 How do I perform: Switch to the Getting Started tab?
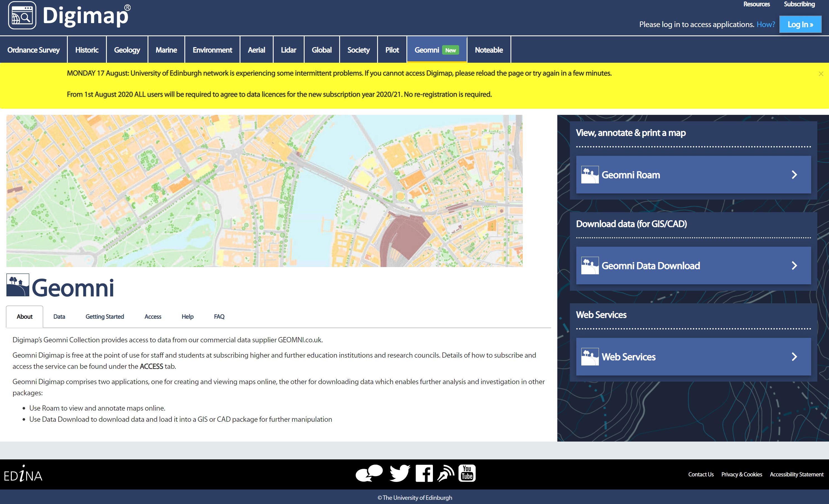pos(105,316)
